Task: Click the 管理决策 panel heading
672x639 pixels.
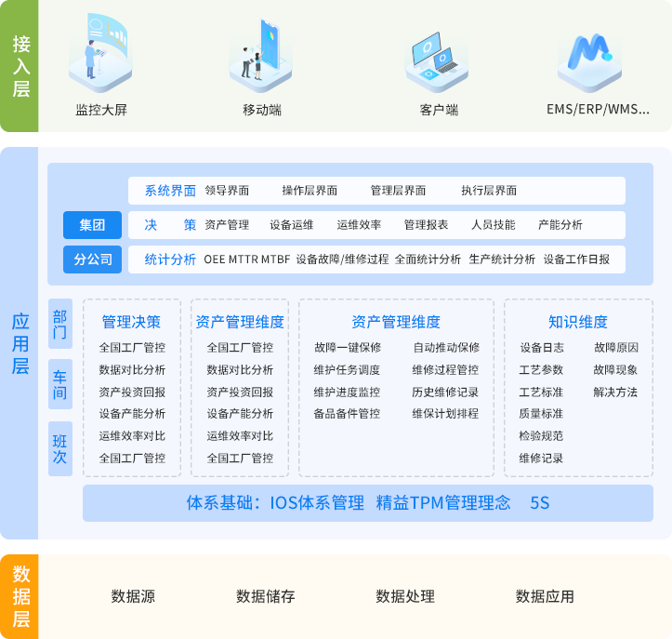Action: click(131, 322)
